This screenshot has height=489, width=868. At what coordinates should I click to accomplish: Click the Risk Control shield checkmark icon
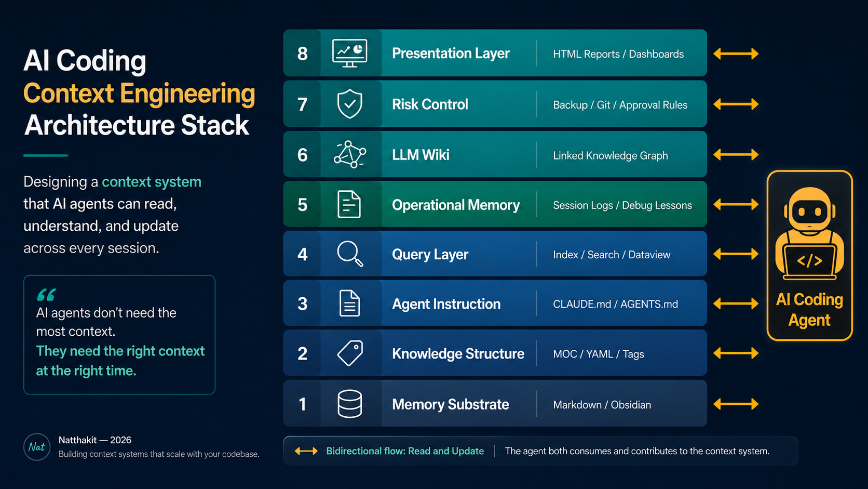click(x=349, y=103)
